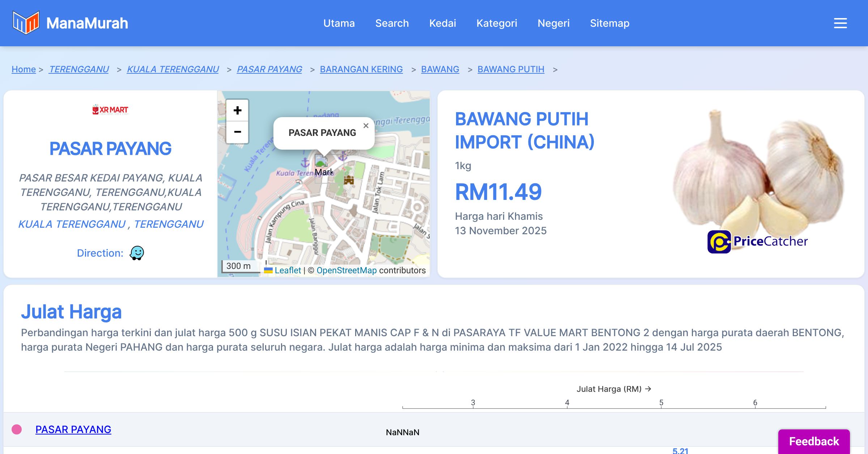Image resolution: width=868 pixels, height=454 pixels.
Task: Open the Kategori menu
Action: 497,23
